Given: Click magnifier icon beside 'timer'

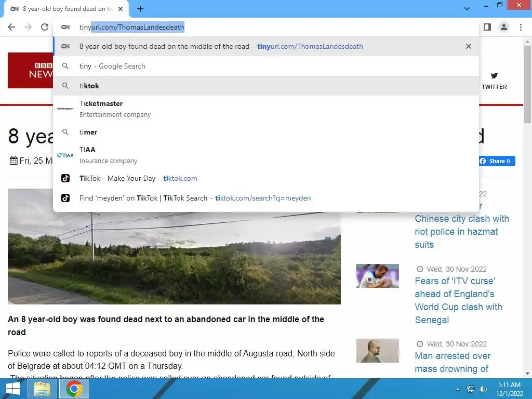Looking at the screenshot, I should [65, 132].
